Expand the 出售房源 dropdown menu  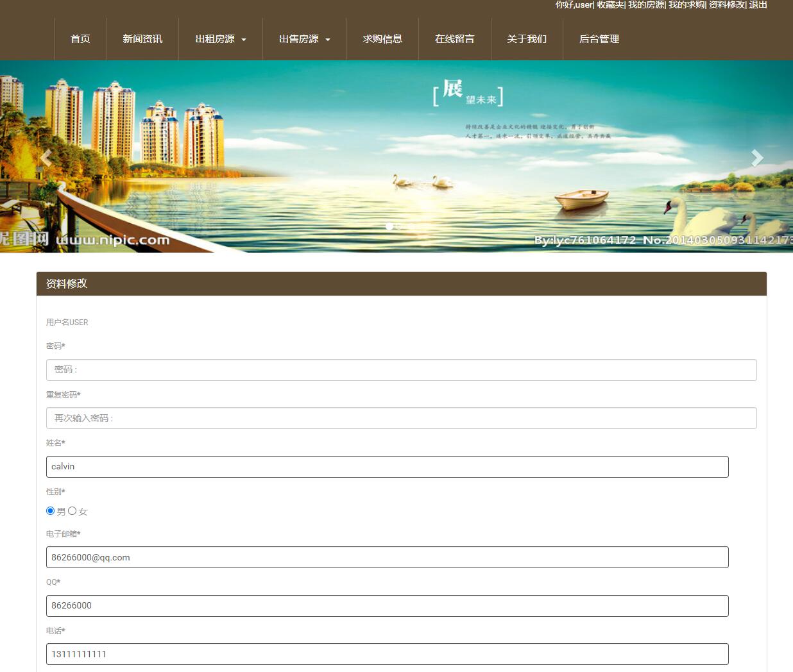point(304,39)
